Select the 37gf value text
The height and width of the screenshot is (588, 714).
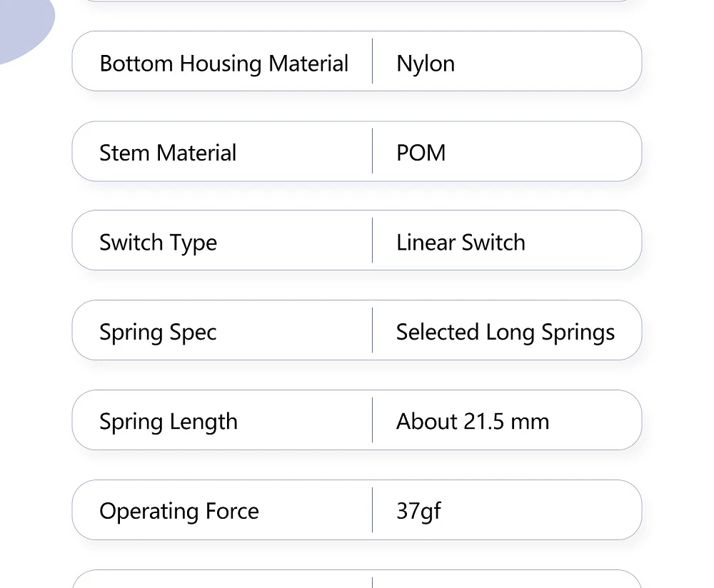418,511
